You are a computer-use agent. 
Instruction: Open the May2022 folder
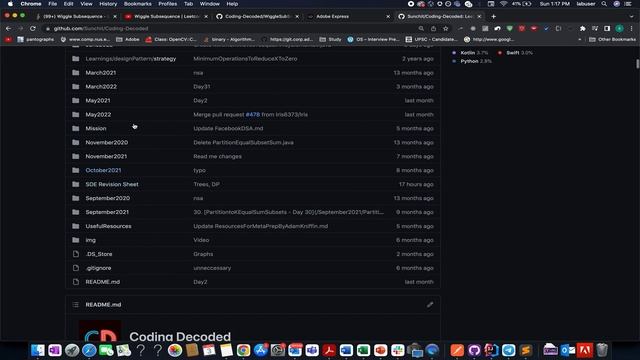tap(98, 114)
